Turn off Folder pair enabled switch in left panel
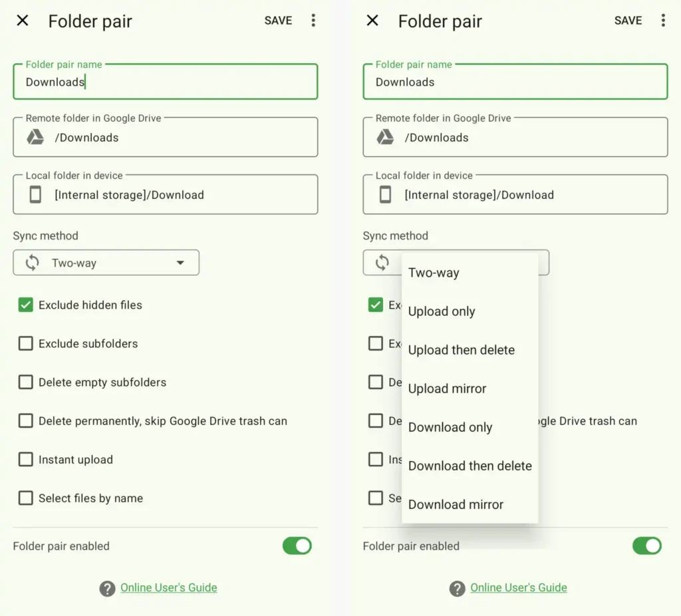 [x=297, y=546]
